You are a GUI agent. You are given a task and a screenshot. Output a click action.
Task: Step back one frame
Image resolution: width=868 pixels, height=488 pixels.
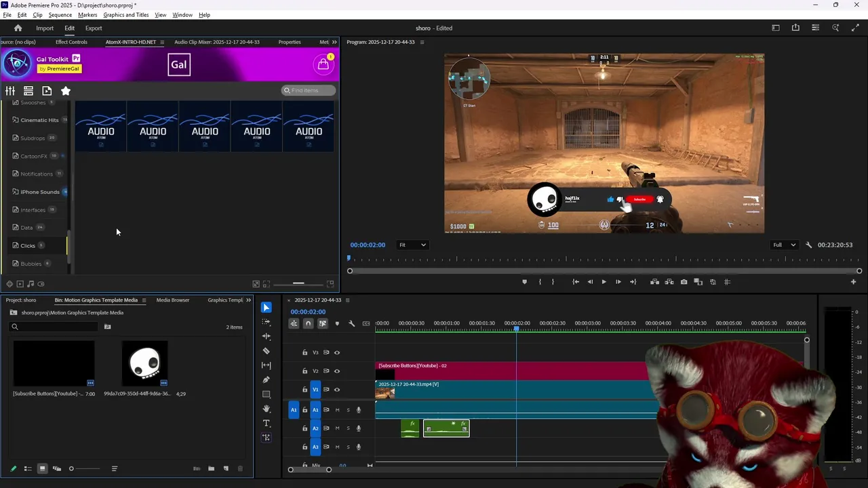tap(590, 282)
